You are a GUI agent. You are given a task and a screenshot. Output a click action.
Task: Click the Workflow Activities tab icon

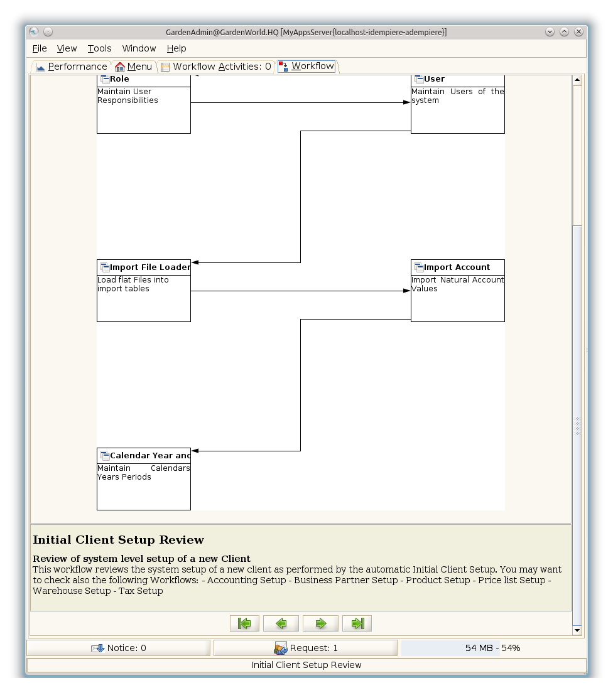click(x=165, y=67)
